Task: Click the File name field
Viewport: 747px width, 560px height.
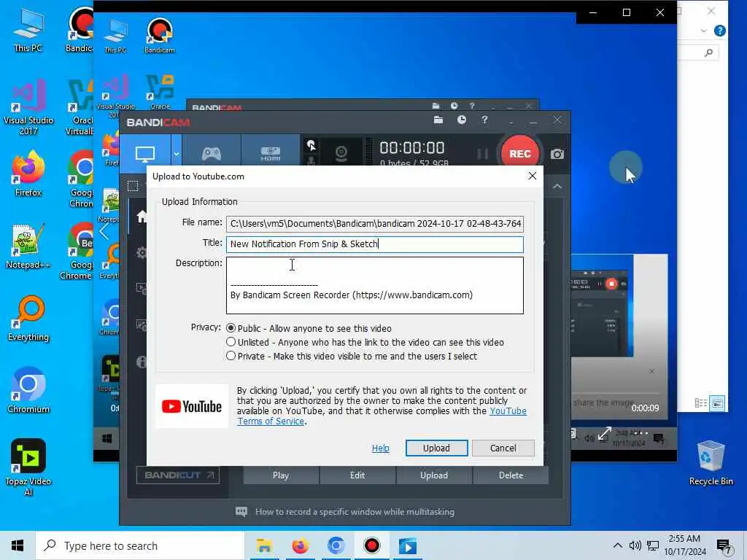Action: (x=374, y=223)
